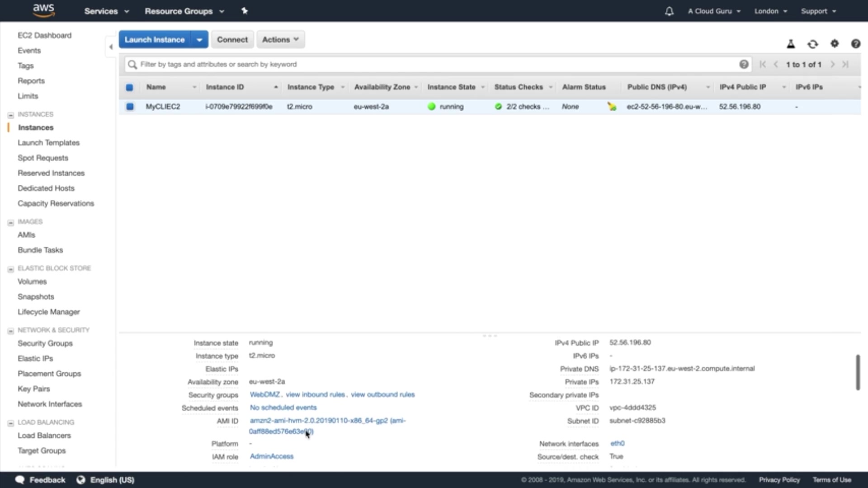
Task: Expand the Actions dropdown
Action: click(x=280, y=39)
